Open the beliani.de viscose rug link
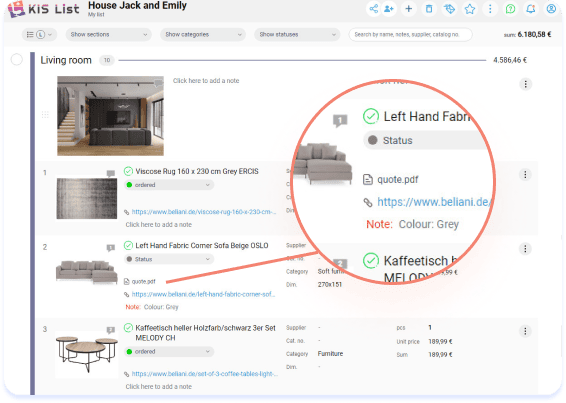The height and width of the screenshot is (403, 566). (204, 212)
